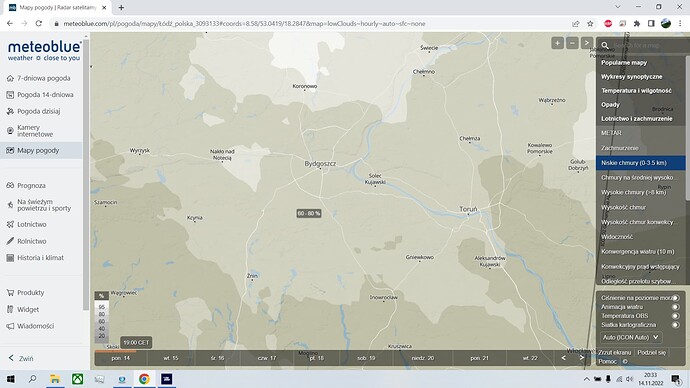Viewport: 690px width, 388px height.
Task: Enable Animacja wiatru overlay
Action: [675, 307]
